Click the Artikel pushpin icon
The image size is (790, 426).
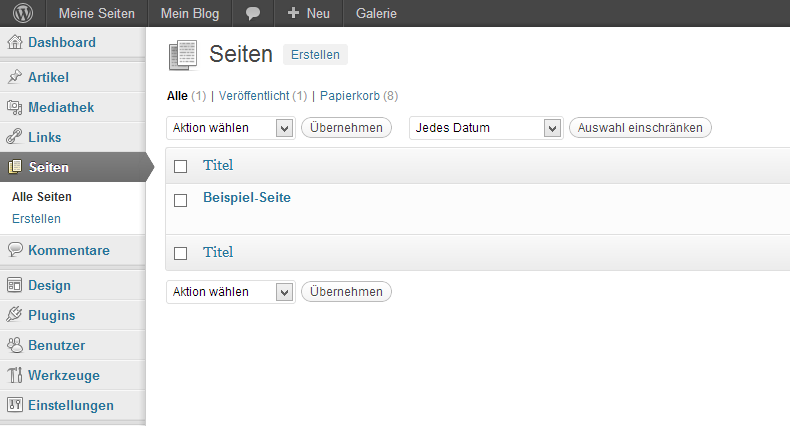pyautogui.click(x=15, y=77)
